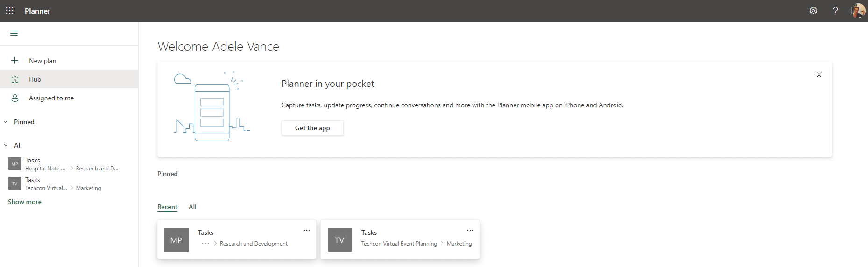Switch to the All tab
The width and height of the screenshot is (868, 267).
(192, 207)
